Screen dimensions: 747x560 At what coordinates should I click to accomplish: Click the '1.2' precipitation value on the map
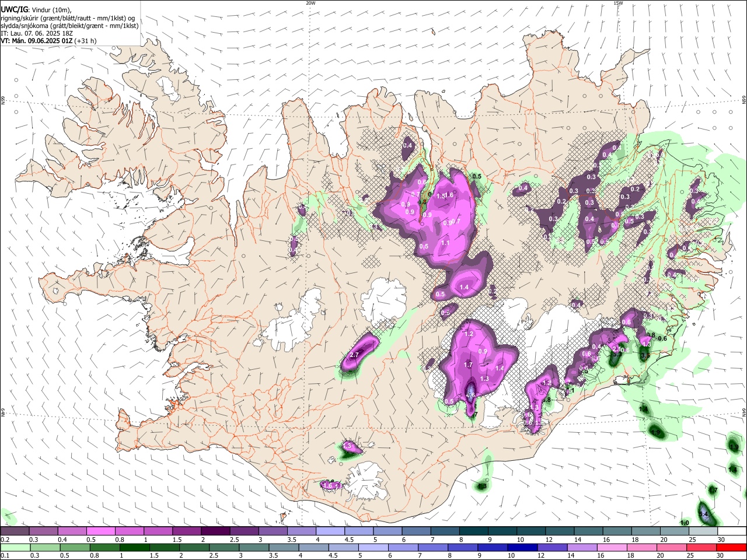(x=468, y=334)
